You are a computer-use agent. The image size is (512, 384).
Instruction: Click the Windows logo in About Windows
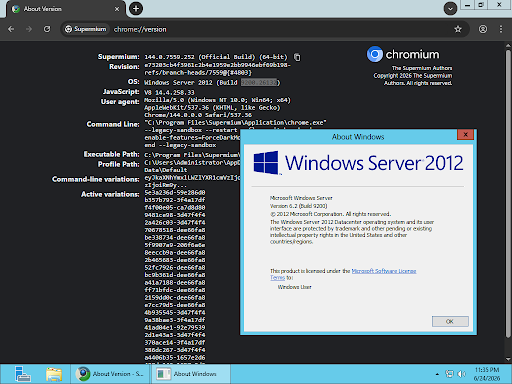point(266,163)
